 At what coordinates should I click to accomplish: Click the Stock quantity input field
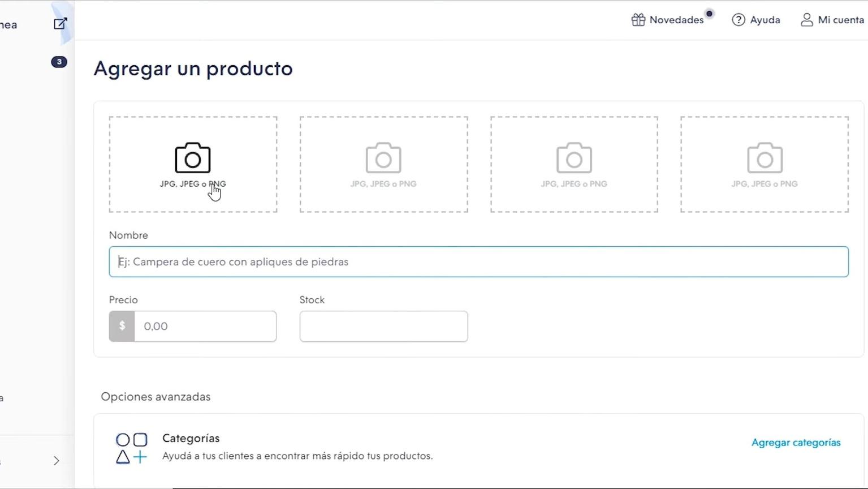tap(383, 327)
